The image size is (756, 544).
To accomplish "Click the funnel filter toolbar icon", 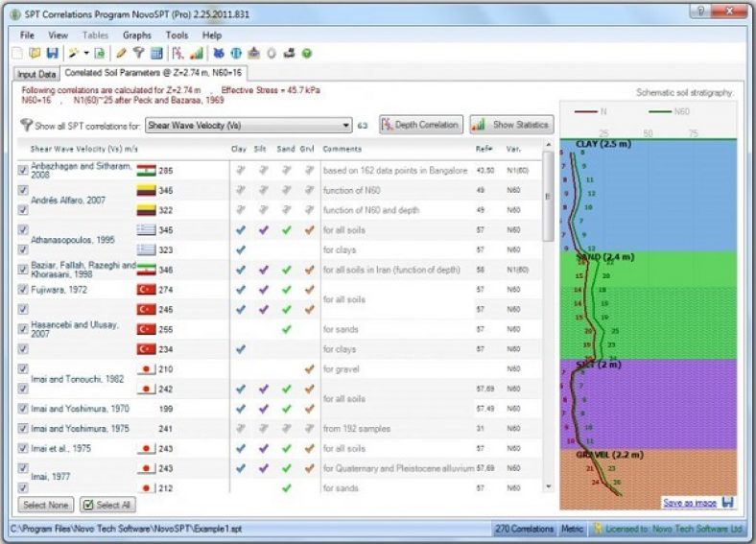I will [139, 54].
